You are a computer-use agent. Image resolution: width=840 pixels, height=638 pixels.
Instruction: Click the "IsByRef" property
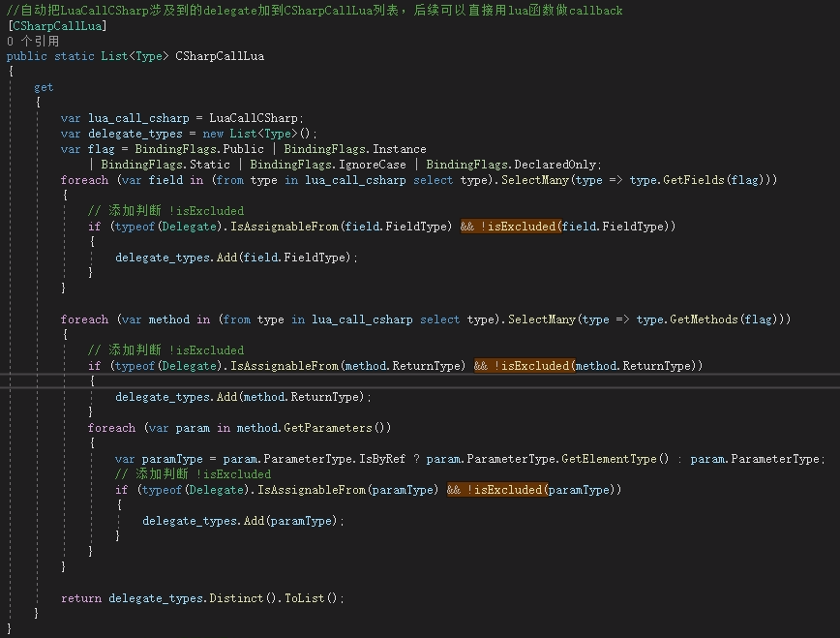382,460
